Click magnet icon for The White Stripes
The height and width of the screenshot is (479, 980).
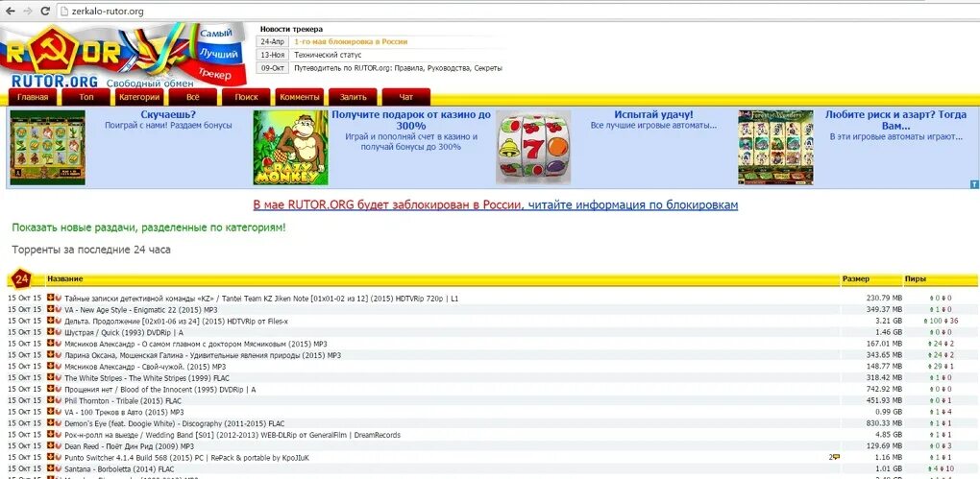(x=58, y=377)
